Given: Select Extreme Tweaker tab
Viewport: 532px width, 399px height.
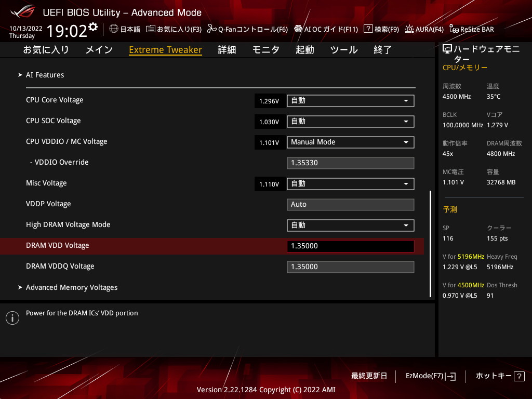Looking at the screenshot, I should (x=166, y=50).
